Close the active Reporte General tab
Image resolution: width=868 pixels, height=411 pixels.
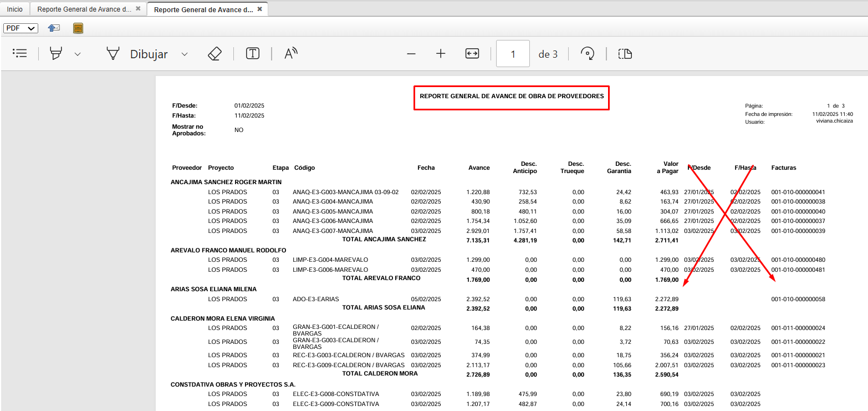[259, 9]
